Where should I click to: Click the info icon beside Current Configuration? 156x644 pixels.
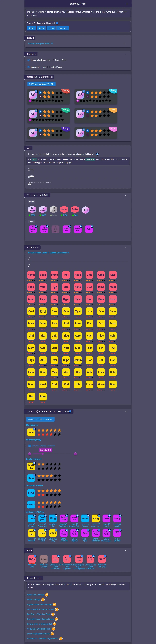tap(57, 23)
